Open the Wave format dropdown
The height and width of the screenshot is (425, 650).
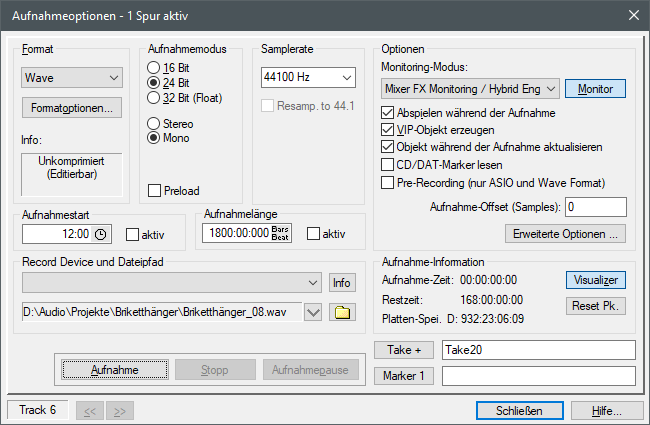(x=72, y=78)
